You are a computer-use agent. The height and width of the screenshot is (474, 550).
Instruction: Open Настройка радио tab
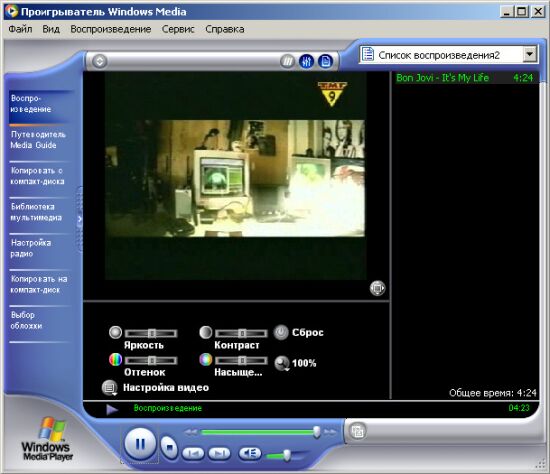point(39,248)
